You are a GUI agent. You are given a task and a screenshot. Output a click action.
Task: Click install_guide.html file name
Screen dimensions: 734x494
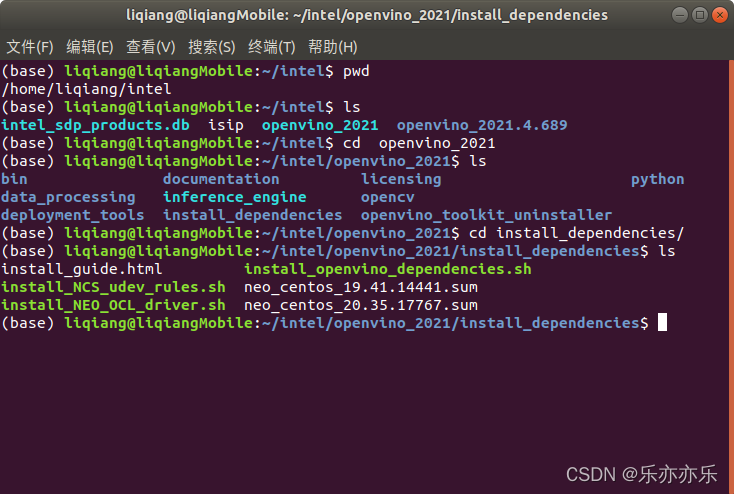pyautogui.click(x=81, y=269)
